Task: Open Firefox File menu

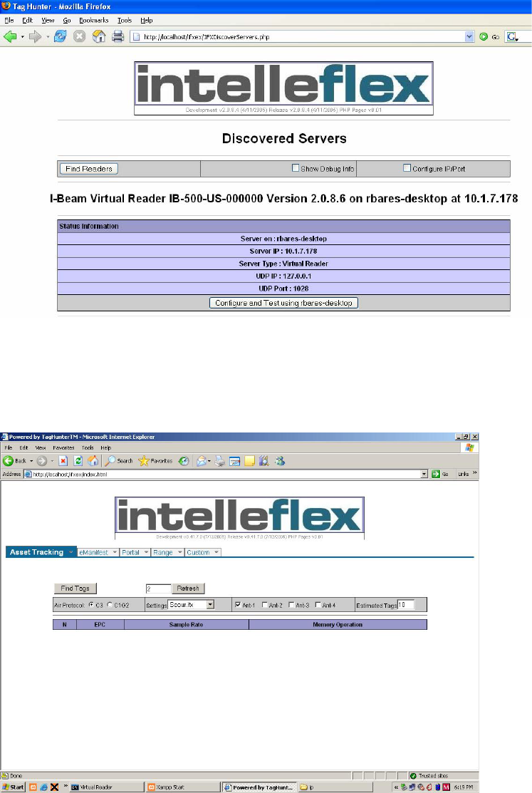Action: pos(9,20)
